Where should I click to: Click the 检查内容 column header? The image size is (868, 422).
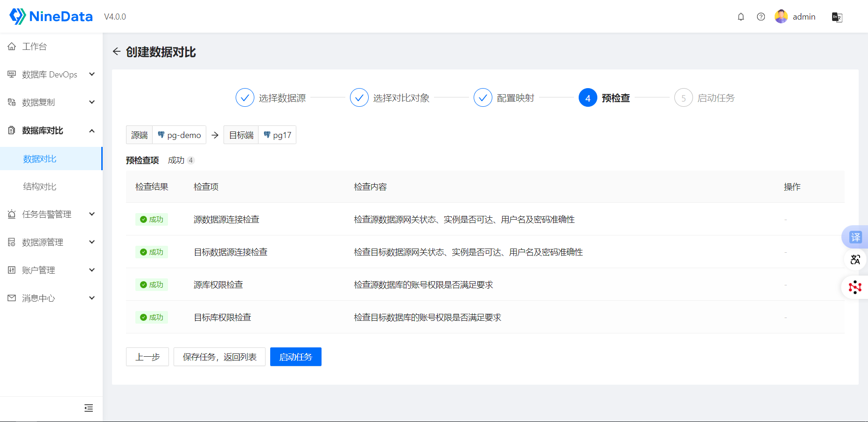(x=370, y=187)
